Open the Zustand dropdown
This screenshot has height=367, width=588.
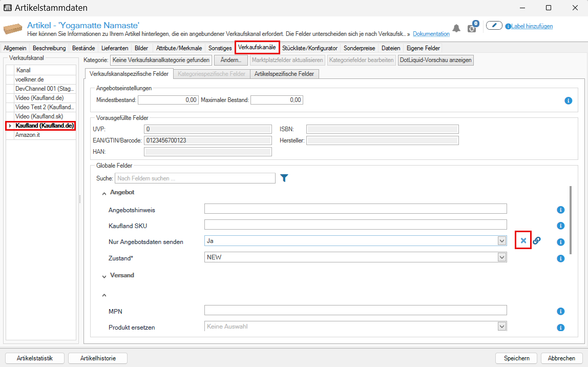[x=501, y=257]
